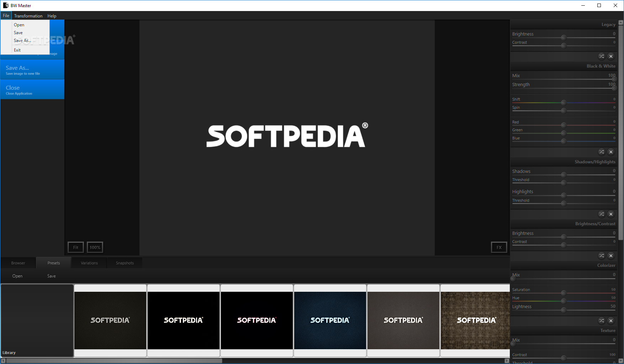The width and height of the screenshot is (624, 364).
Task: Switch to the Browser tab
Action: (18, 263)
